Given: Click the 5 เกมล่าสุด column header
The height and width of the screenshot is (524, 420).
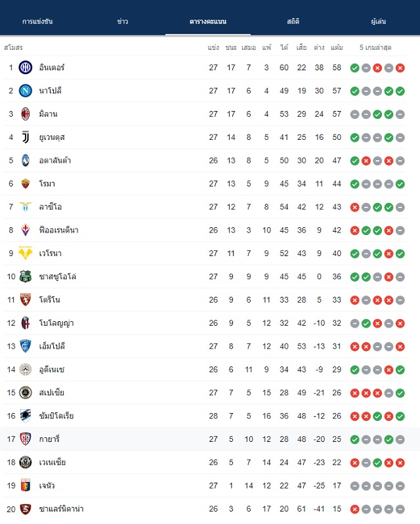Looking at the screenshot, I should [x=375, y=48].
